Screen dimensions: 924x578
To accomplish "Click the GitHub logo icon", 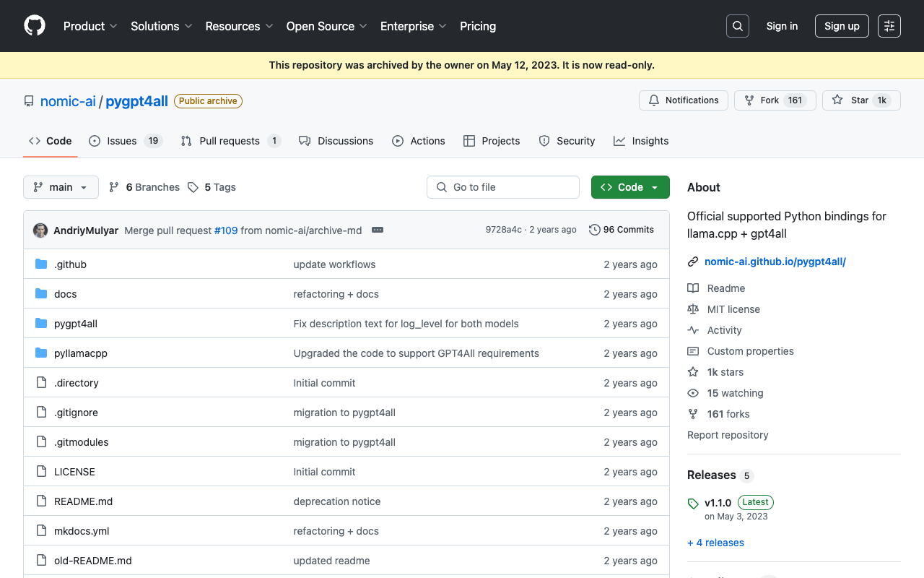I will 35,26.
